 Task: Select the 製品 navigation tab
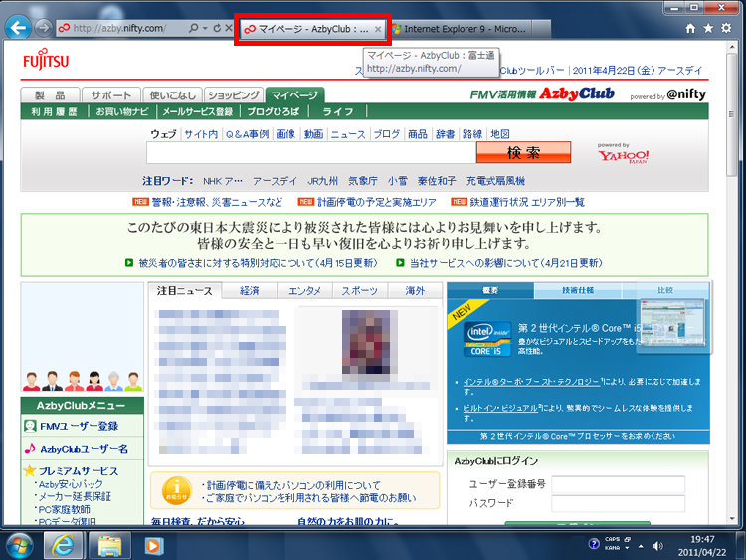coord(50,95)
